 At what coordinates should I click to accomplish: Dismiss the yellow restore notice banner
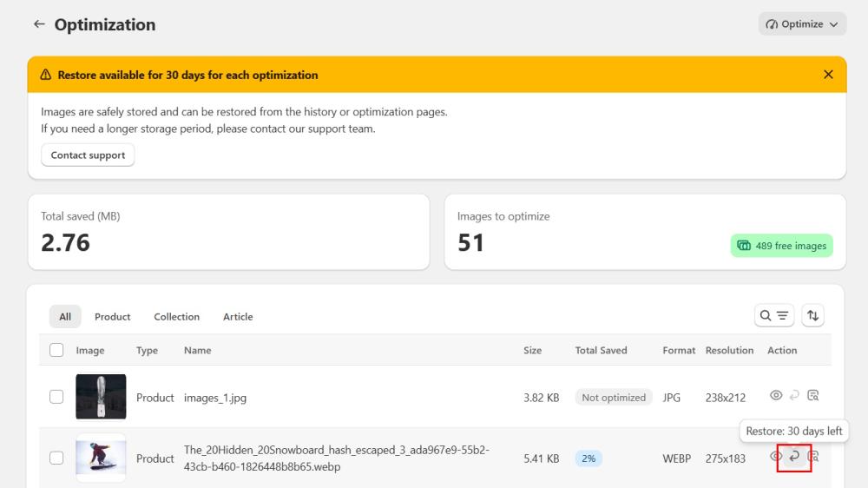pos(828,75)
